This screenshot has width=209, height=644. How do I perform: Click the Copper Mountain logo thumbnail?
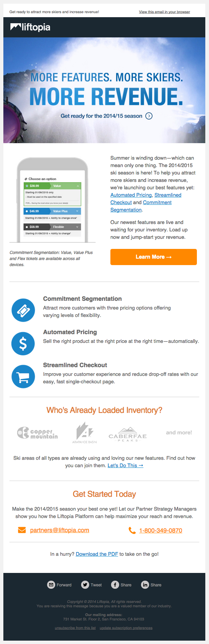click(x=37, y=433)
